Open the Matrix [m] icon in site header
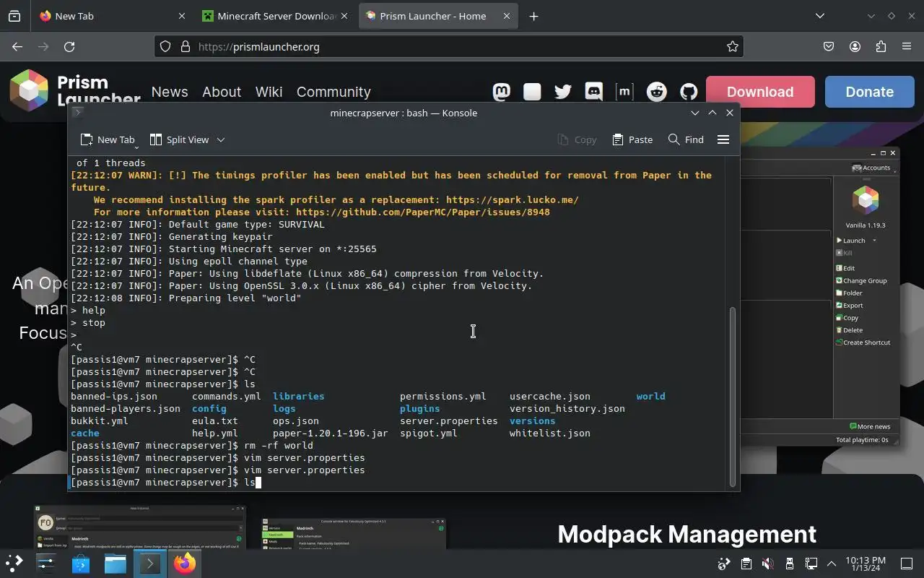 [624, 92]
